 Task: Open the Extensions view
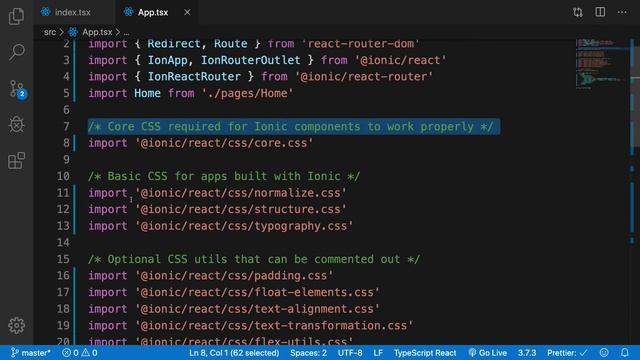16,160
